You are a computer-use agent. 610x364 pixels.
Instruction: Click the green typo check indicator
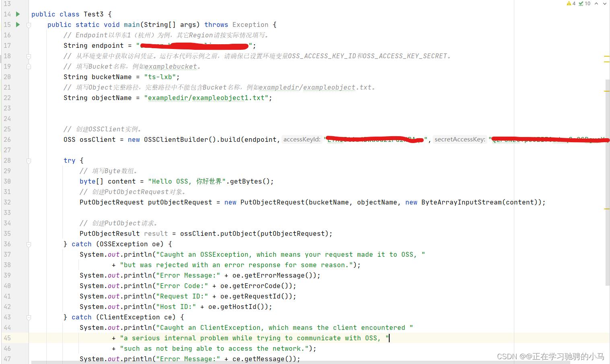585,4
